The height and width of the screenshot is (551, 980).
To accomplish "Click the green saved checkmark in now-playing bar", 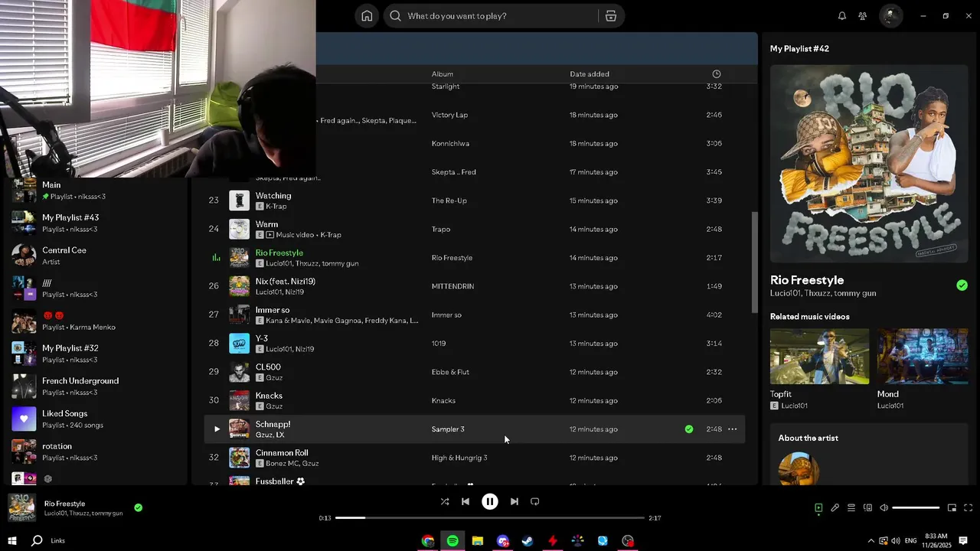I will (138, 507).
